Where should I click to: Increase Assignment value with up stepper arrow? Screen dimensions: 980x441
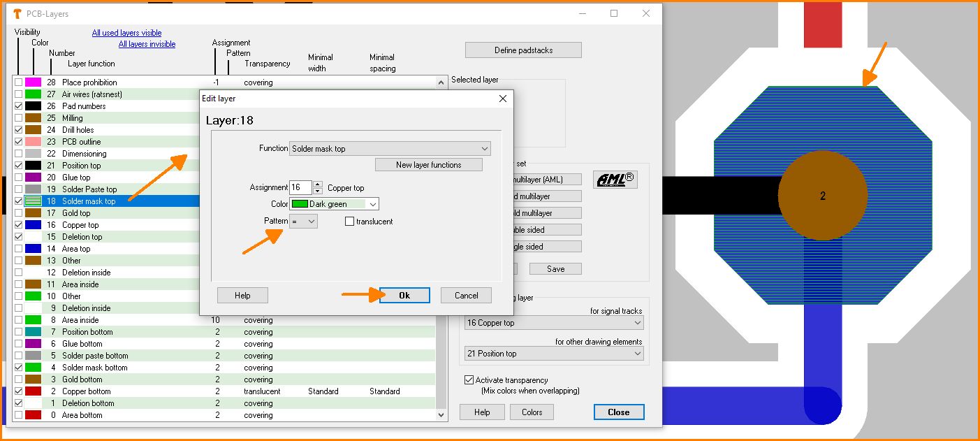click(x=318, y=185)
